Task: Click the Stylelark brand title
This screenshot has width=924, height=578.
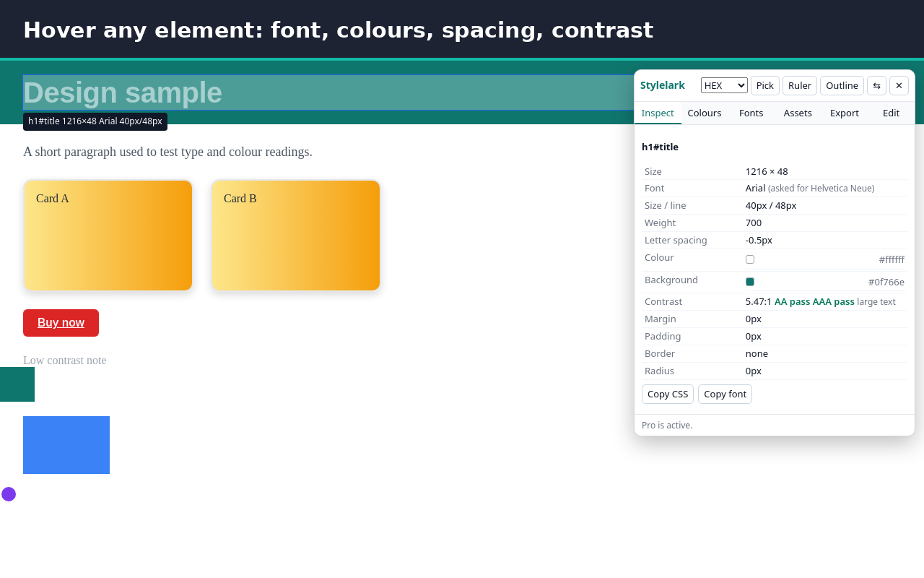Action: click(x=663, y=85)
